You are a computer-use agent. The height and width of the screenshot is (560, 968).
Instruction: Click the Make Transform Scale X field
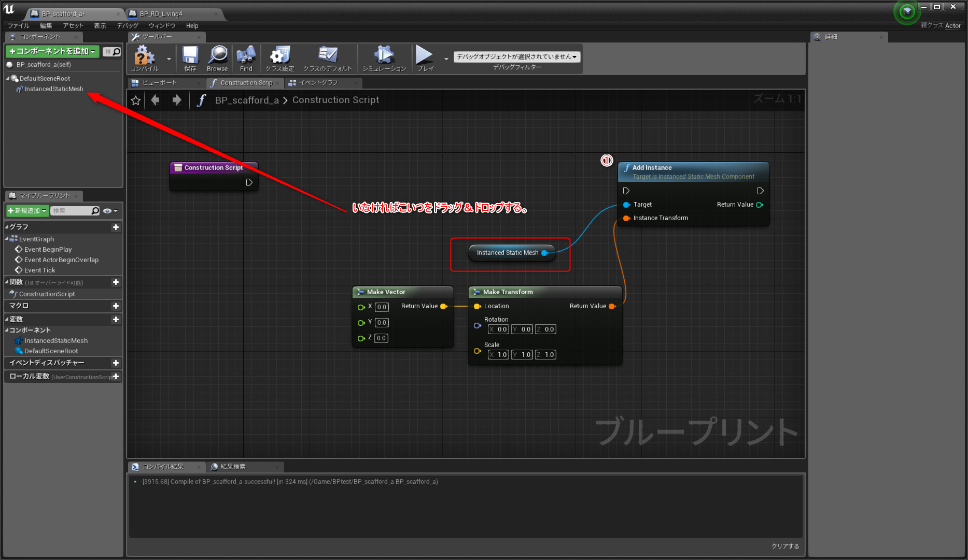click(x=498, y=355)
